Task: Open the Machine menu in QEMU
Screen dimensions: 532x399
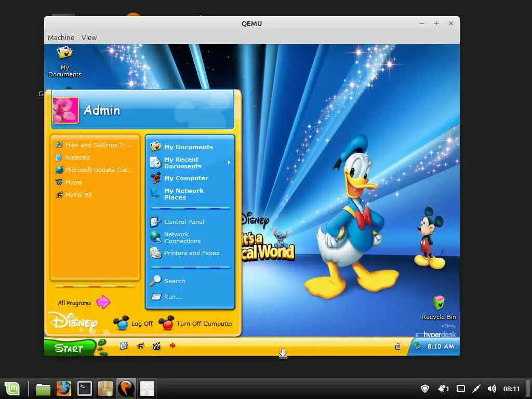Action: pyautogui.click(x=61, y=37)
